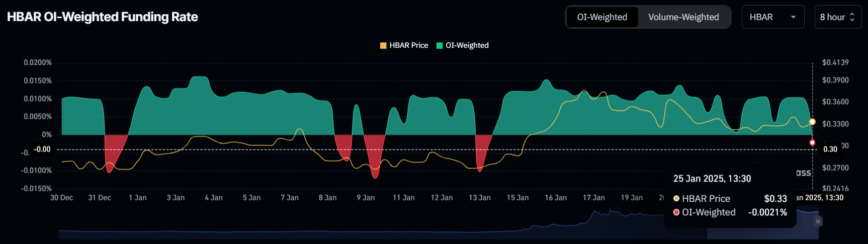Click the 3 Jan date label
The height and width of the screenshot is (244, 868).
click(176, 198)
